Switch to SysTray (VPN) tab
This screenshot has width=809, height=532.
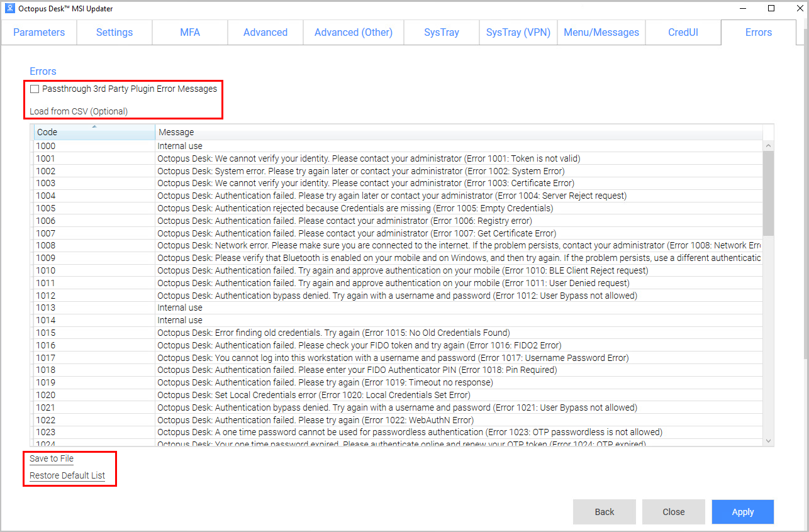(518, 33)
